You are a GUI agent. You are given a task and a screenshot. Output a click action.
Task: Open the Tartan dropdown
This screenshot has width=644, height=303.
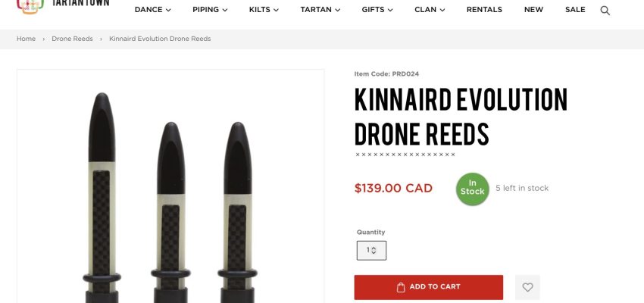click(x=320, y=10)
